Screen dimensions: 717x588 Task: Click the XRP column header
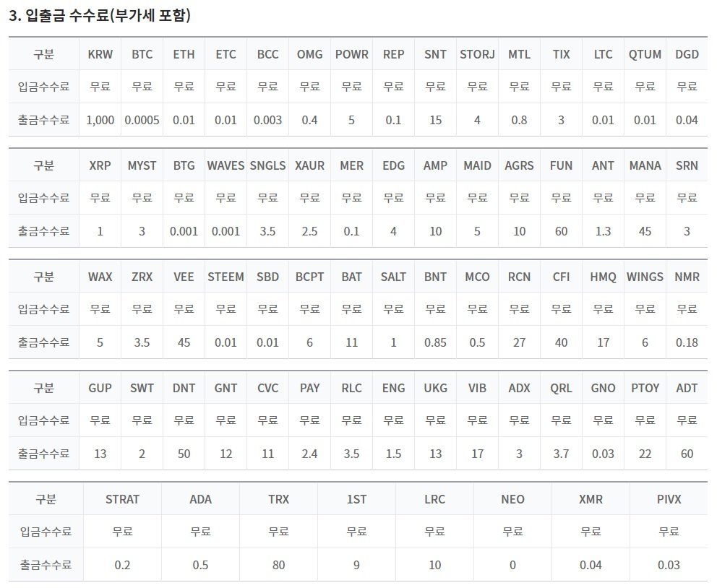pyautogui.click(x=100, y=165)
